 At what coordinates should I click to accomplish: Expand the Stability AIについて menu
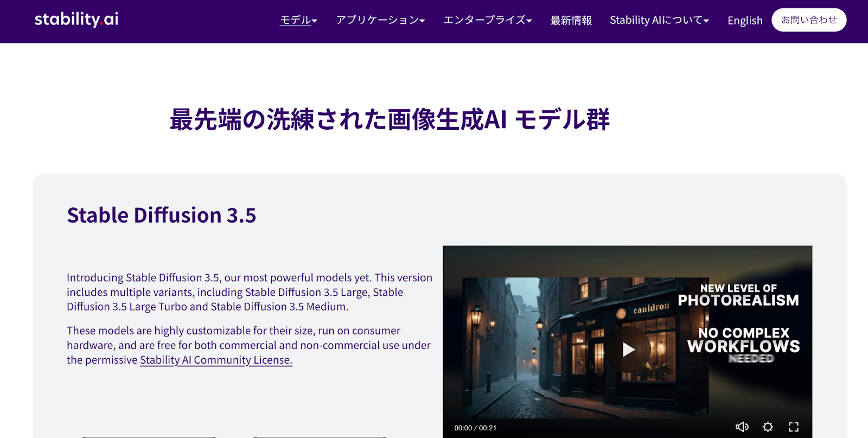pos(660,20)
